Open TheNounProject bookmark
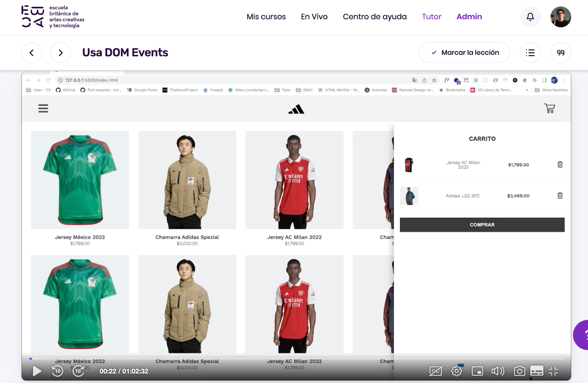 click(180, 90)
